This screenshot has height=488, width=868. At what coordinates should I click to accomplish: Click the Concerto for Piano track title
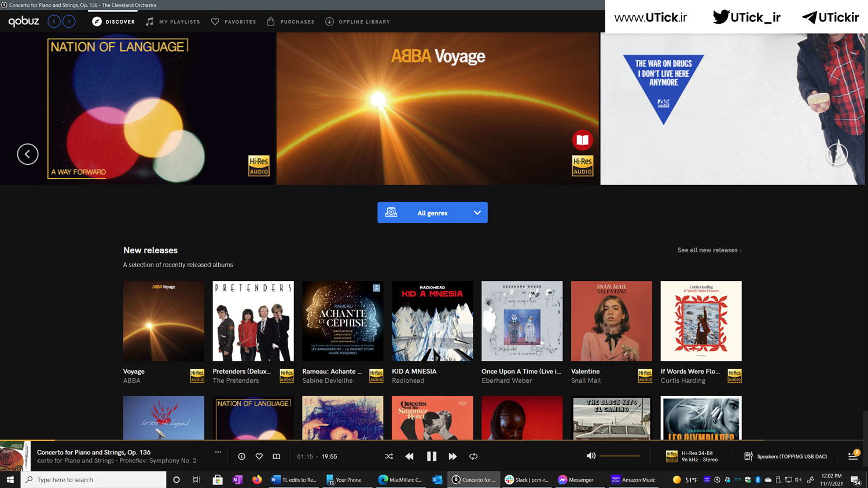[94, 452]
